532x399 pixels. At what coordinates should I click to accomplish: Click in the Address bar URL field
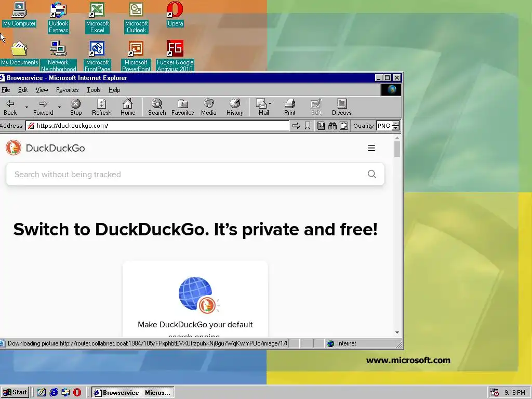click(x=157, y=126)
